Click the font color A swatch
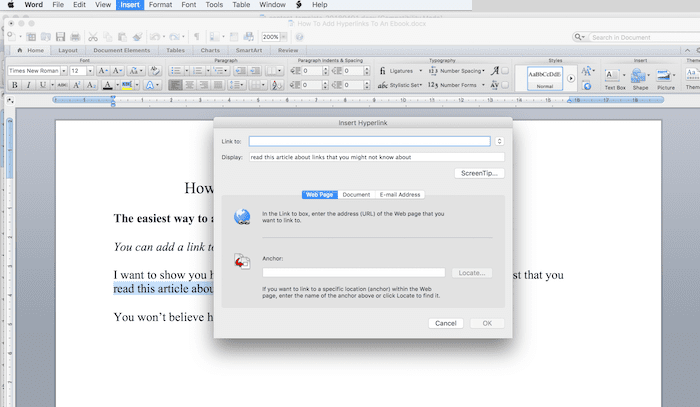The image size is (700, 407). coord(108,85)
